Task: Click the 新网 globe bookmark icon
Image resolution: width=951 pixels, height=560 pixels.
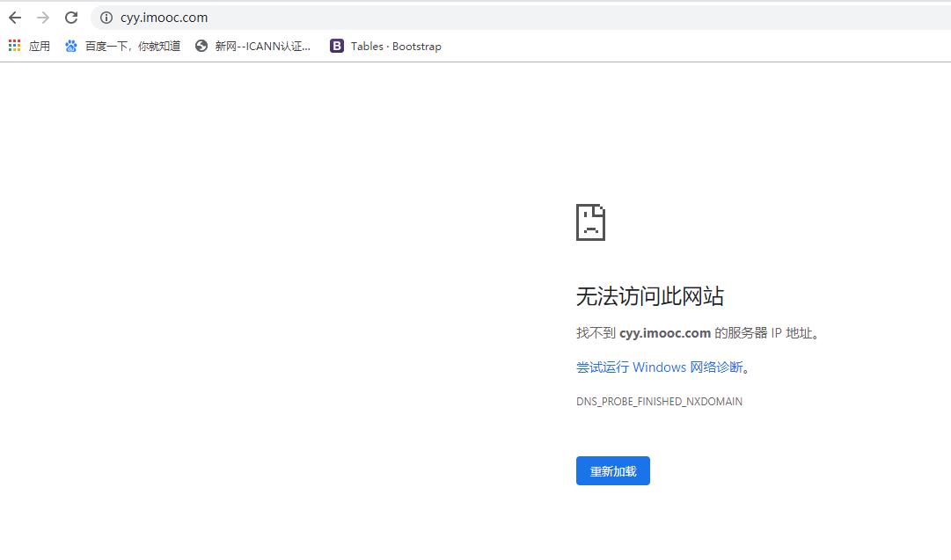Action: pyautogui.click(x=201, y=46)
